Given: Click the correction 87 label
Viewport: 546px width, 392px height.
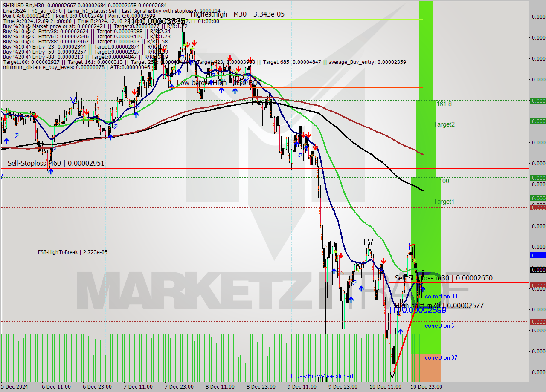Looking at the screenshot, I should tap(441, 357).
